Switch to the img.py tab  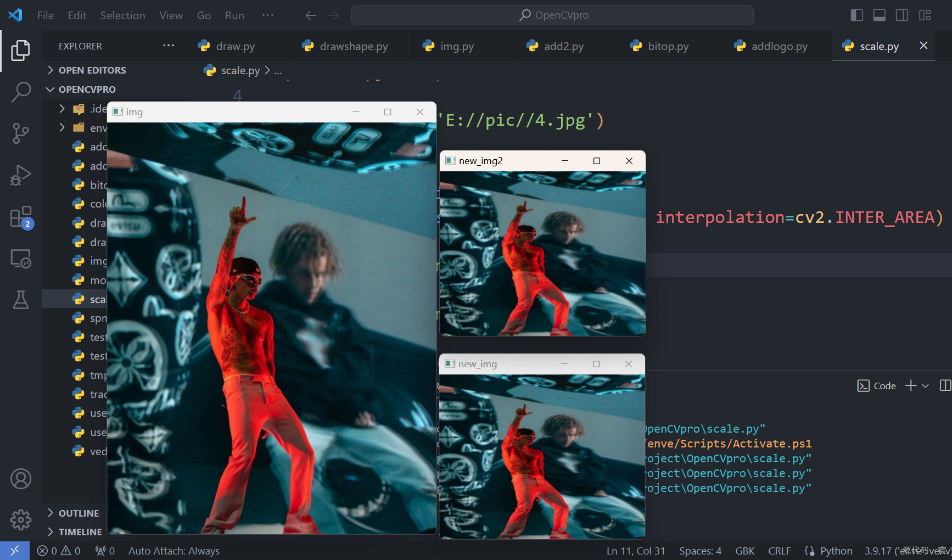click(x=464, y=46)
